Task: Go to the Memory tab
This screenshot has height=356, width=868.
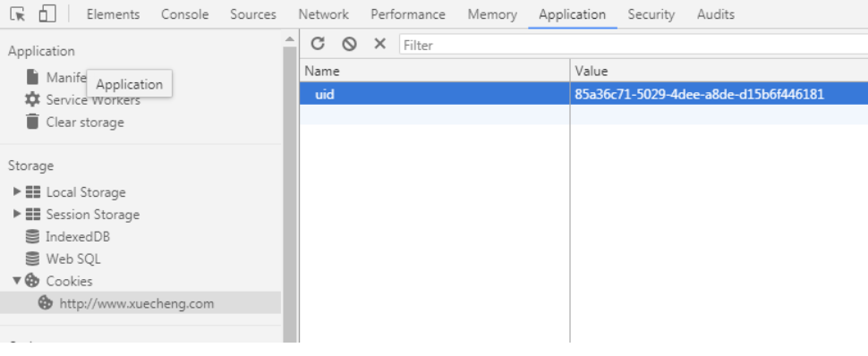Action: [492, 14]
